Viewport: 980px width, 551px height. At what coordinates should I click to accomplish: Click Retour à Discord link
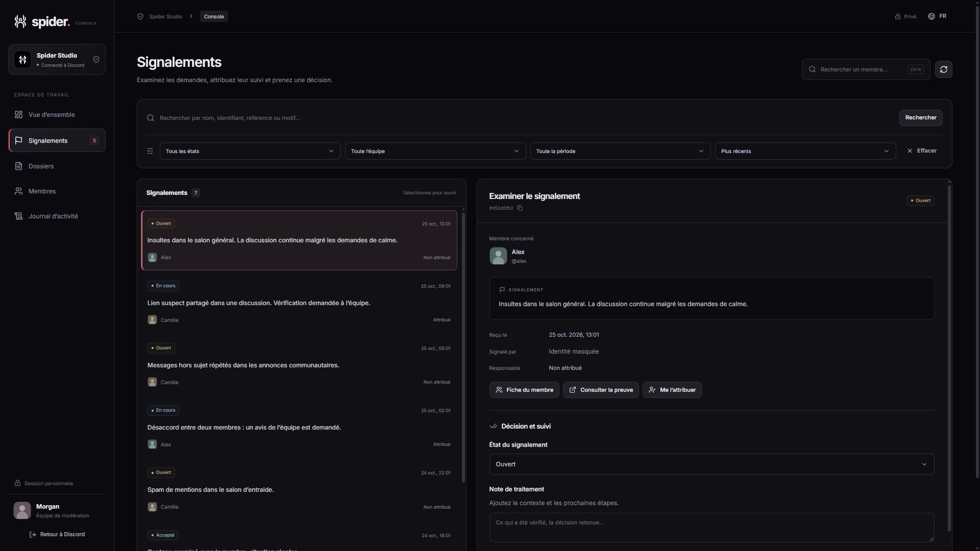57,534
